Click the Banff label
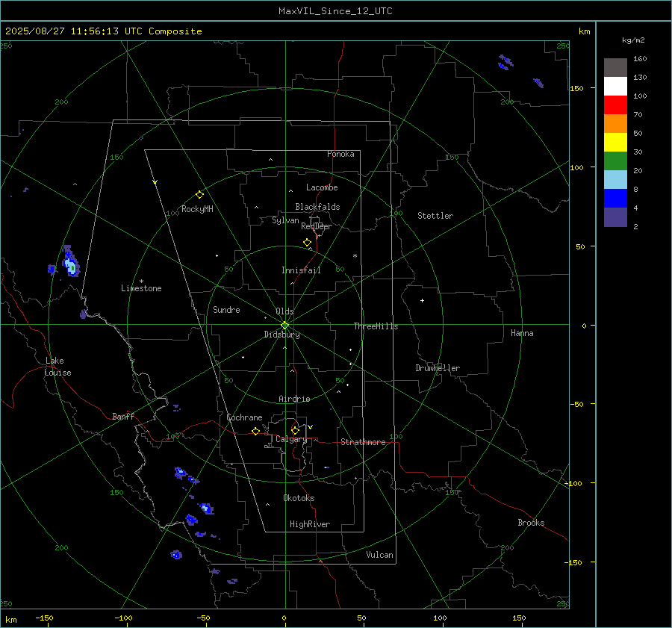 click(123, 417)
